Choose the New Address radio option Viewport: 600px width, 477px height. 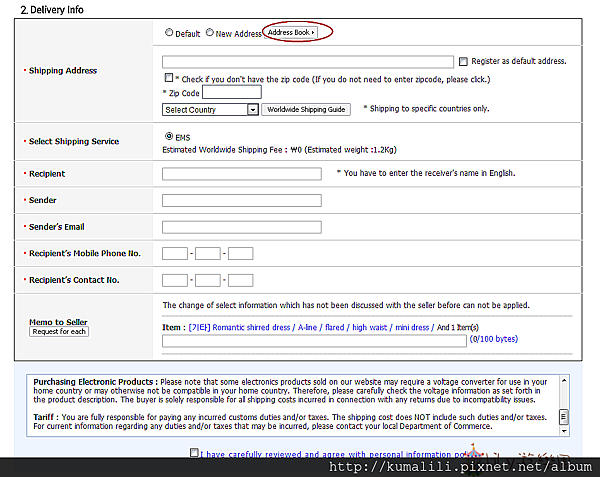pyautogui.click(x=210, y=33)
